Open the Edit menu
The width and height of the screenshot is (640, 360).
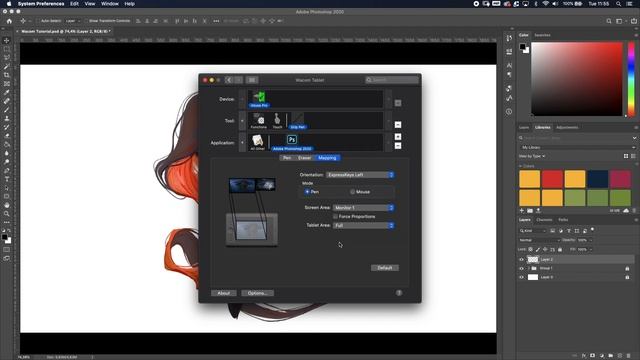[74, 4]
